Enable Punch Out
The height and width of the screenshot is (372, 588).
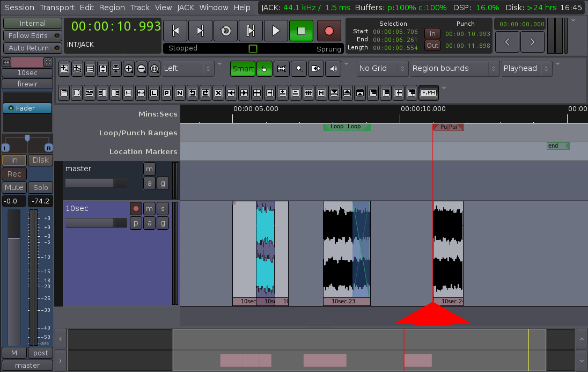432,46
